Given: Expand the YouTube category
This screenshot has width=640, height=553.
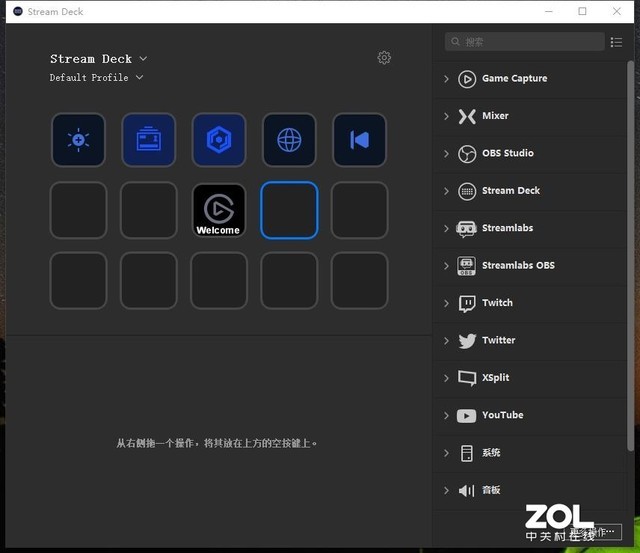Looking at the screenshot, I should 446,415.
